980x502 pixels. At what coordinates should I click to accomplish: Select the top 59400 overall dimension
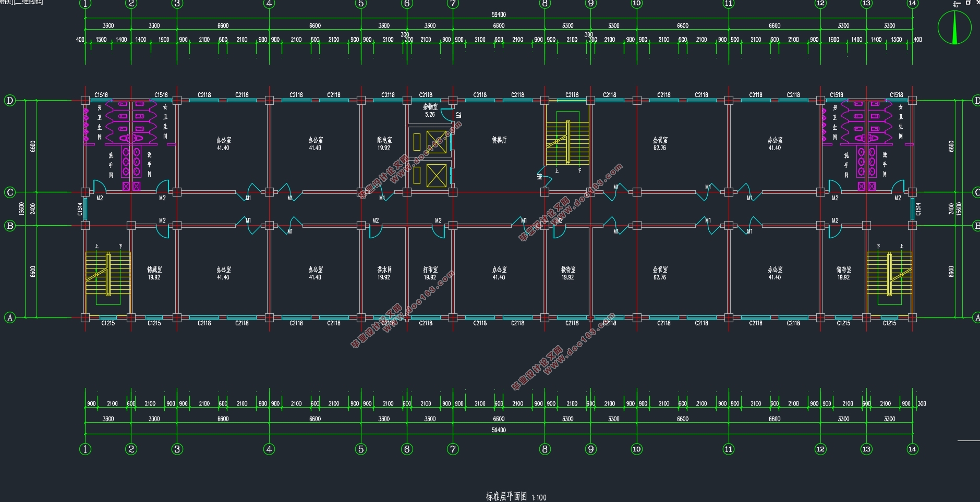[x=499, y=15]
